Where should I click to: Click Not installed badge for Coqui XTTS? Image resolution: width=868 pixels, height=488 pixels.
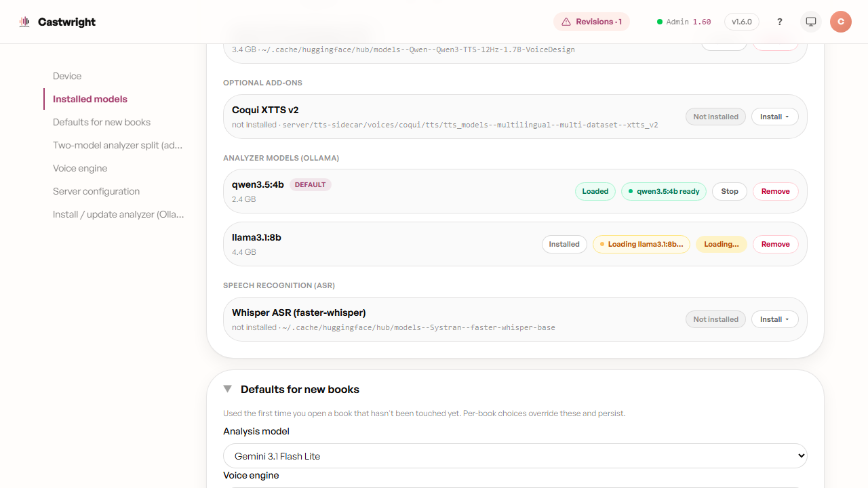pos(715,117)
